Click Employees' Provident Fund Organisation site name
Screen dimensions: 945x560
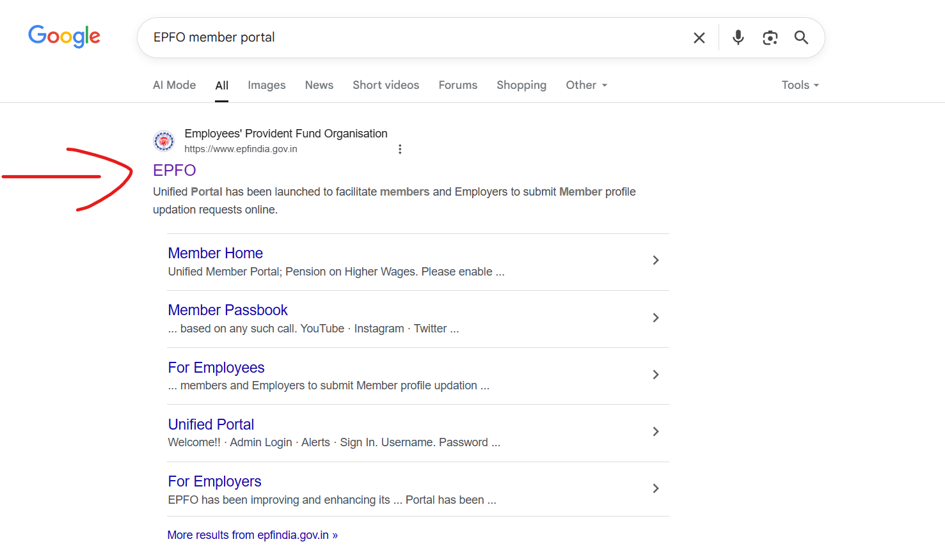pyautogui.click(x=286, y=134)
